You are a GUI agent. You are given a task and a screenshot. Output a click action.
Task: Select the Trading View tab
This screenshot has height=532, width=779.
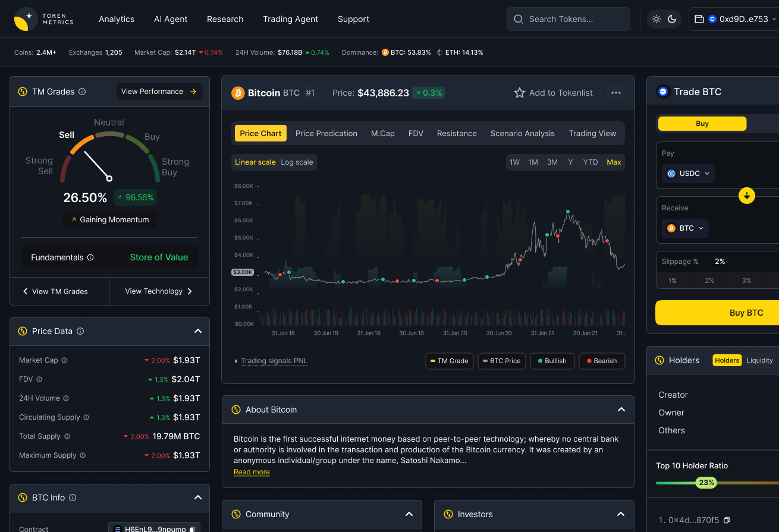pos(592,133)
